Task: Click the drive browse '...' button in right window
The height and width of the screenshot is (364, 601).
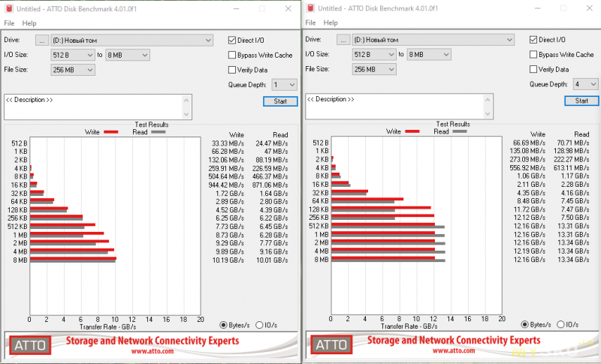Action: click(343, 40)
